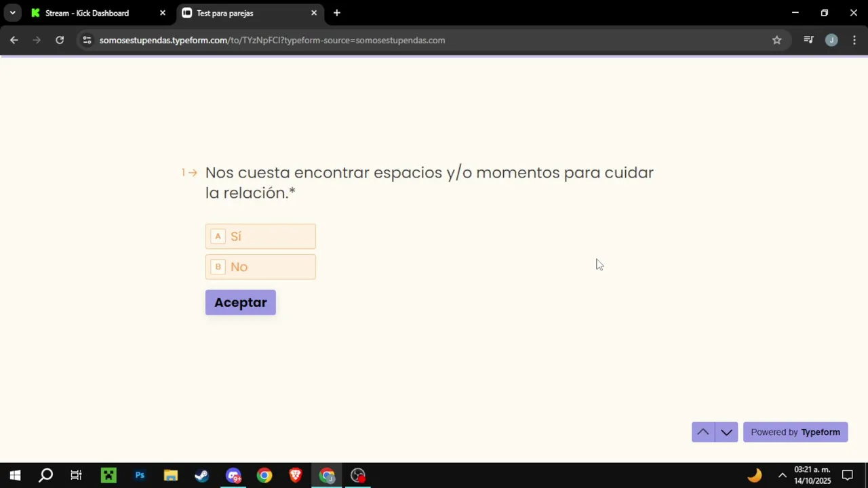Restore down the Chrome window
The height and width of the screenshot is (488, 868).
point(825,13)
